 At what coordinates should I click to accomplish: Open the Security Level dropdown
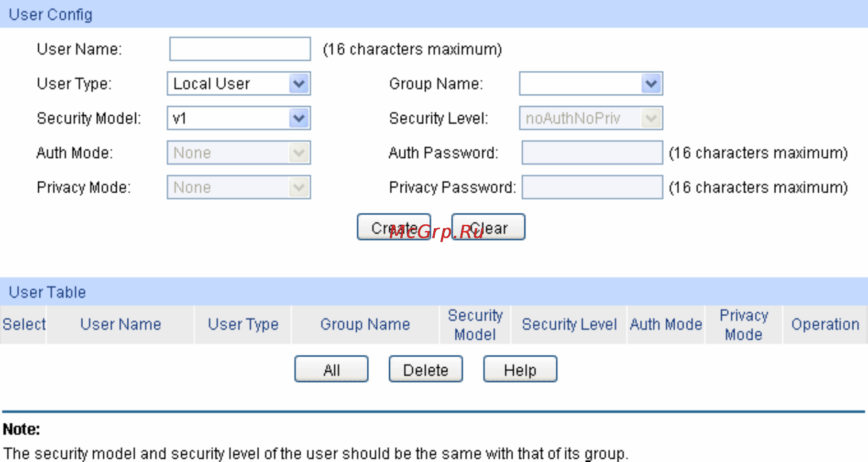[591, 118]
